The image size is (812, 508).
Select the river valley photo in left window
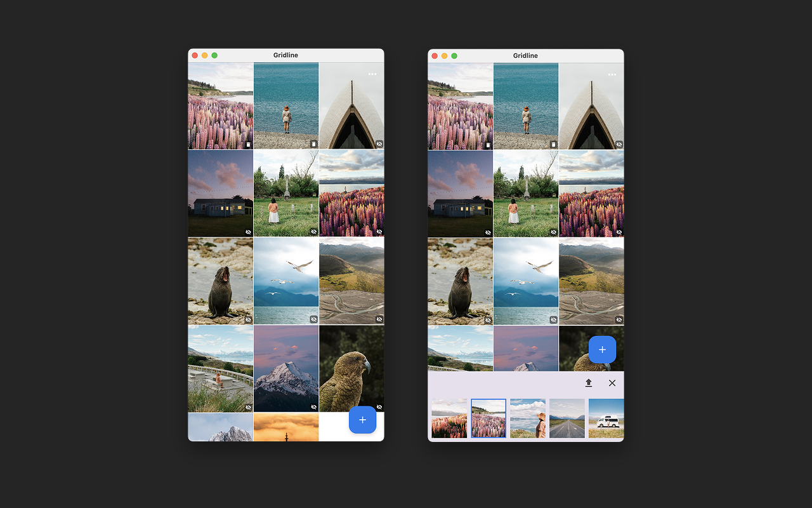tap(351, 281)
